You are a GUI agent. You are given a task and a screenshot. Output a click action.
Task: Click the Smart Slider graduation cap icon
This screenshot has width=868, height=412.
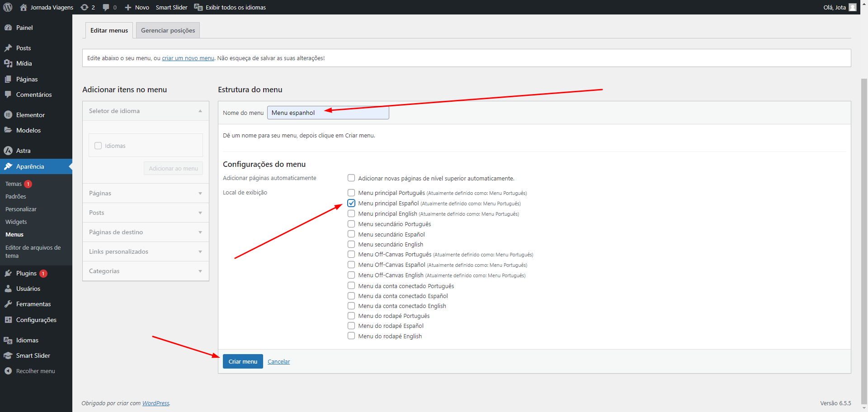click(x=8, y=355)
